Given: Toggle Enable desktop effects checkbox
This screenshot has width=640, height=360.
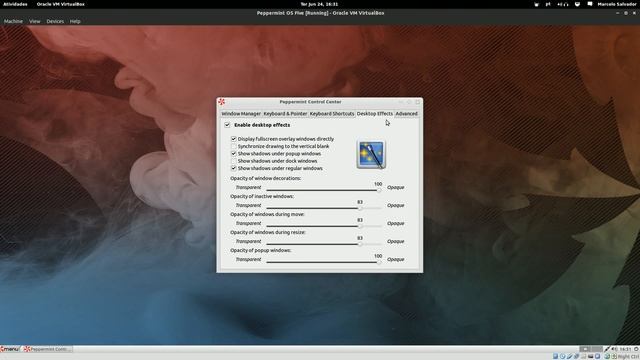Looking at the screenshot, I should (x=227, y=125).
